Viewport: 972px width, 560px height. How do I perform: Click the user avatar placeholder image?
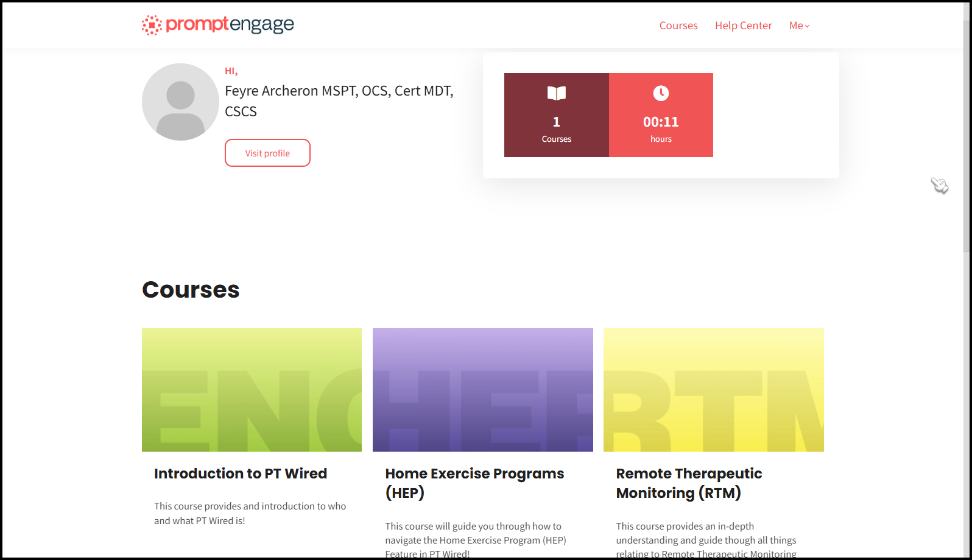pyautogui.click(x=180, y=102)
